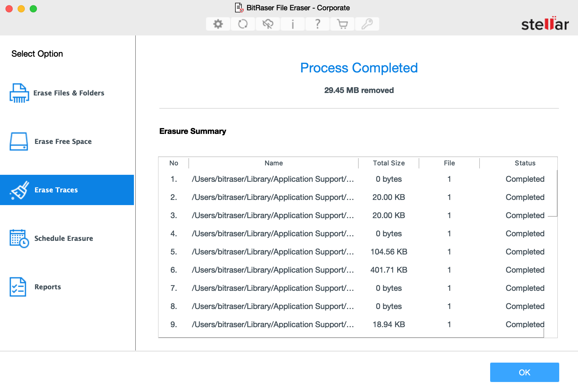This screenshot has width=578, height=392.
Task: Click row 6's file count 1
Action: (449, 270)
